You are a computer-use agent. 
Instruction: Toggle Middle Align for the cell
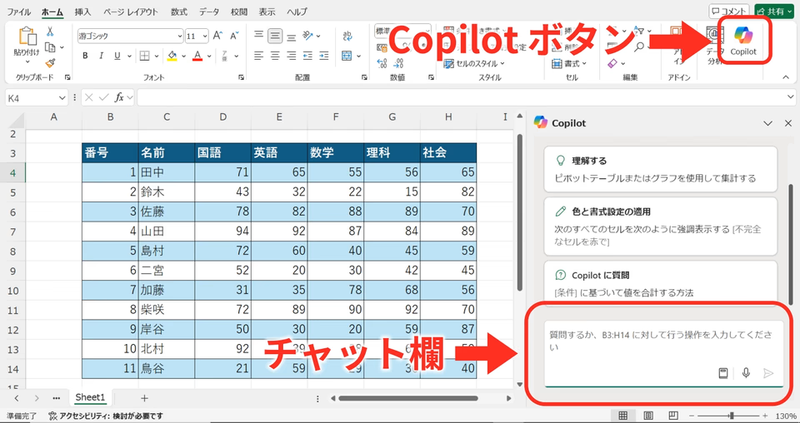275,36
